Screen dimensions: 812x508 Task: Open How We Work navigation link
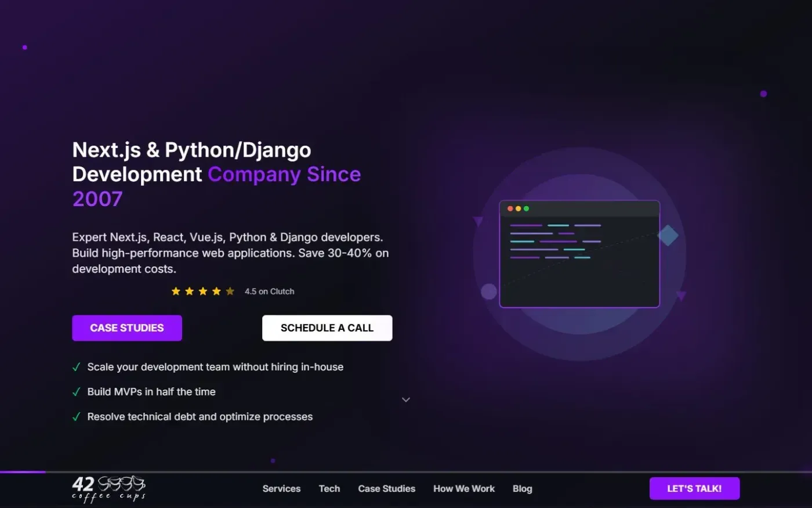click(464, 489)
